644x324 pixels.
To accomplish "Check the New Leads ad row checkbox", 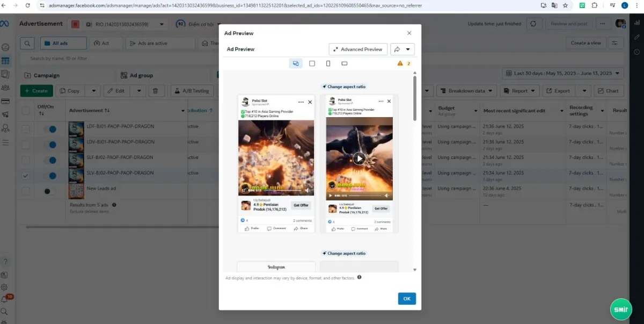I will [25, 191].
